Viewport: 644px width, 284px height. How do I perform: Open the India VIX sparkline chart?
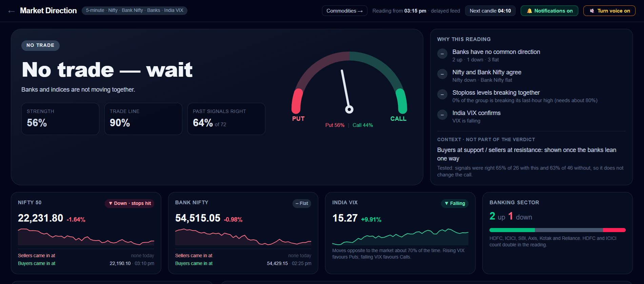(400, 236)
